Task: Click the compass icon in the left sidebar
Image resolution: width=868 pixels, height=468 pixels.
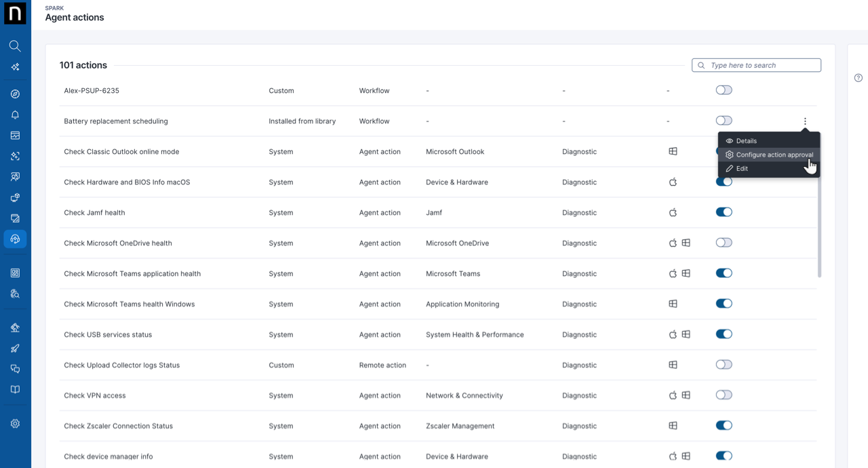Action: pos(15,94)
